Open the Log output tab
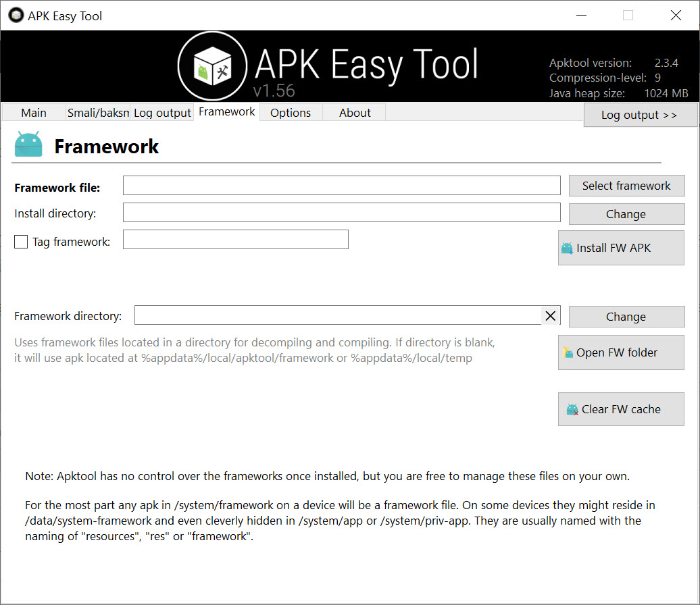The height and width of the screenshot is (605, 700). point(162,113)
